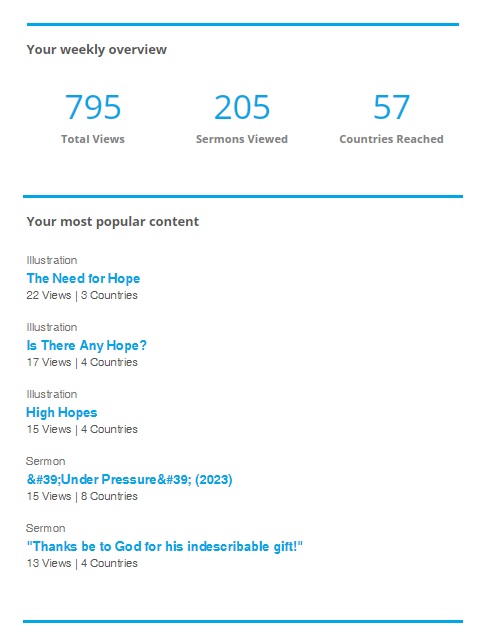
Task: Click the 'Total Views' label
Action: pos(93,139)
